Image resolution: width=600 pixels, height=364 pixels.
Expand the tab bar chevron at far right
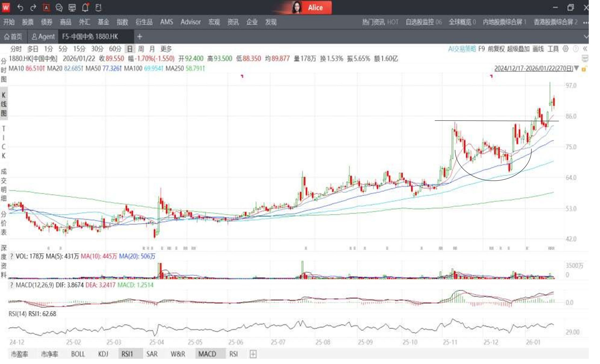pyautogui.click(x=586, y=37)
